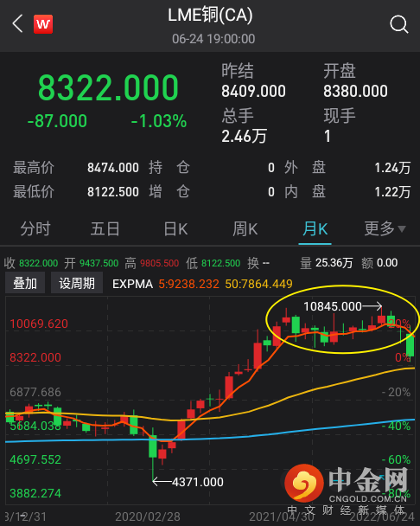The width and height of the screenshot is (420, 526).
Task: Click the orange EXPMA 5 value
Action: click(x=188, y=284)
